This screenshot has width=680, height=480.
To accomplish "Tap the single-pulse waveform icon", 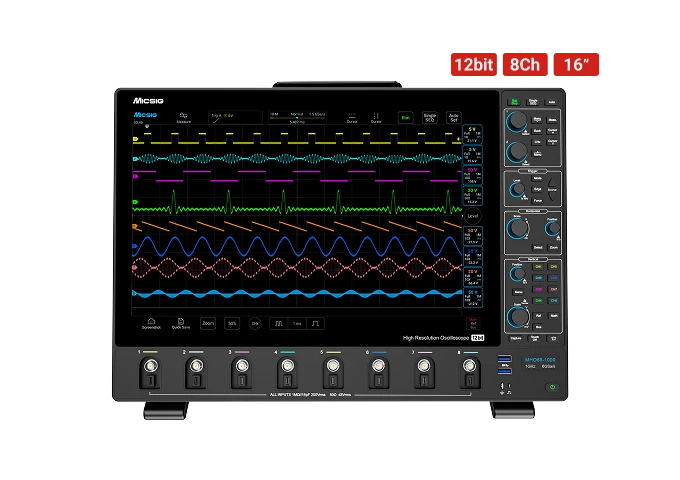I will click(315, 323).
